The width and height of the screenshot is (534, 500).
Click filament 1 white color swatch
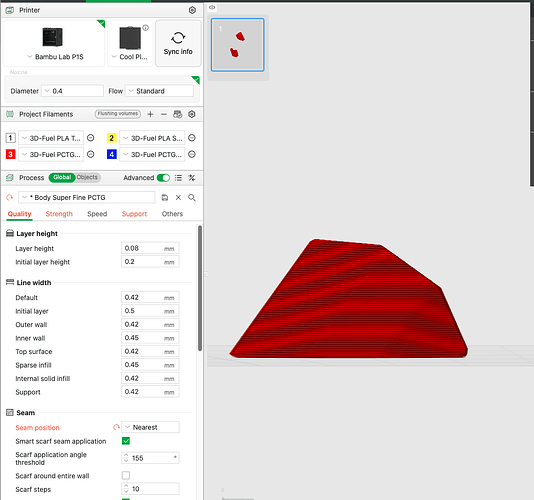10,138
